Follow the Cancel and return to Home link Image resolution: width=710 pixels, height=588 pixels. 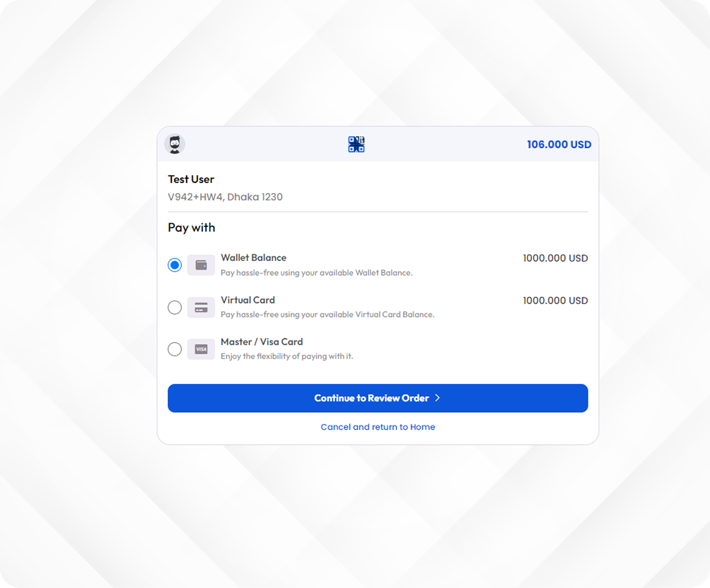click(x=378, y=427)
